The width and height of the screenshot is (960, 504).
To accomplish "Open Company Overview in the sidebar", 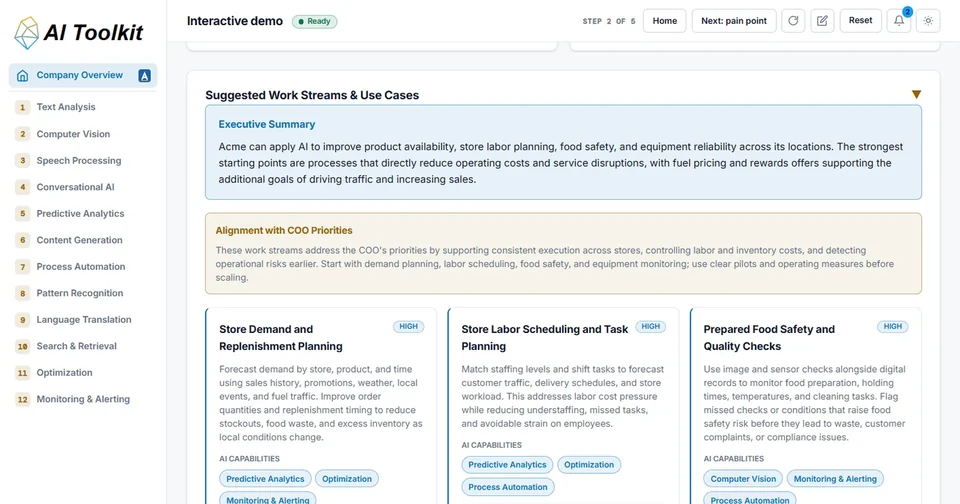I will coord(83,75).
